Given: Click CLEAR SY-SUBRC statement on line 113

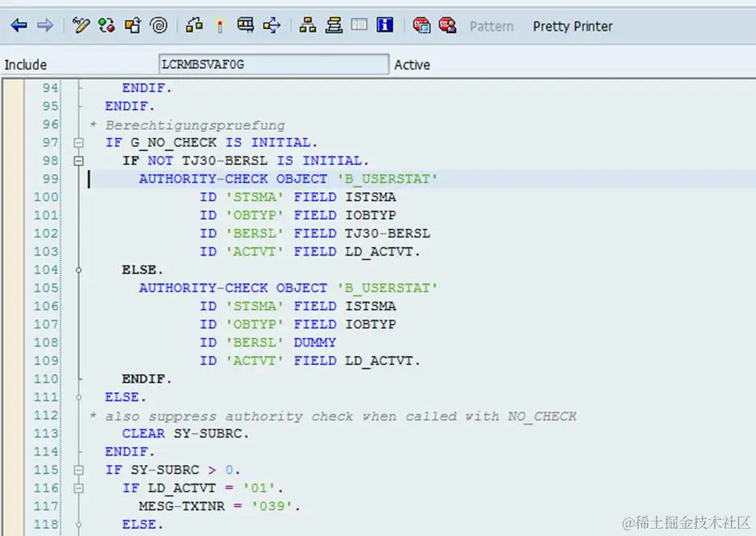Looking at the screenshot, I should [x=185, y=433].
